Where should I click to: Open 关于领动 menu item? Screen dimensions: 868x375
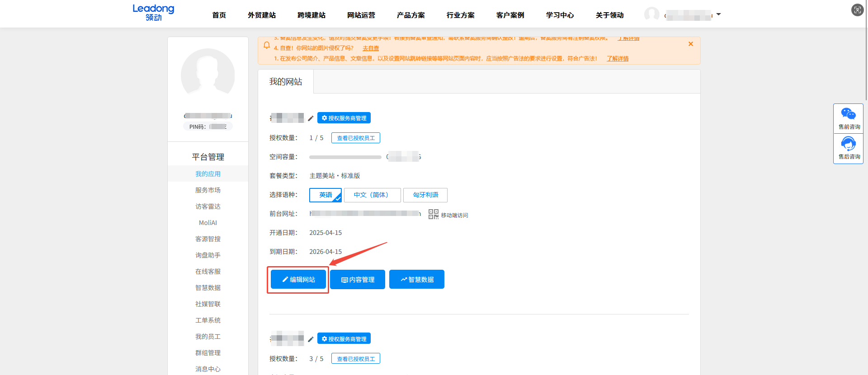(610, 15)
